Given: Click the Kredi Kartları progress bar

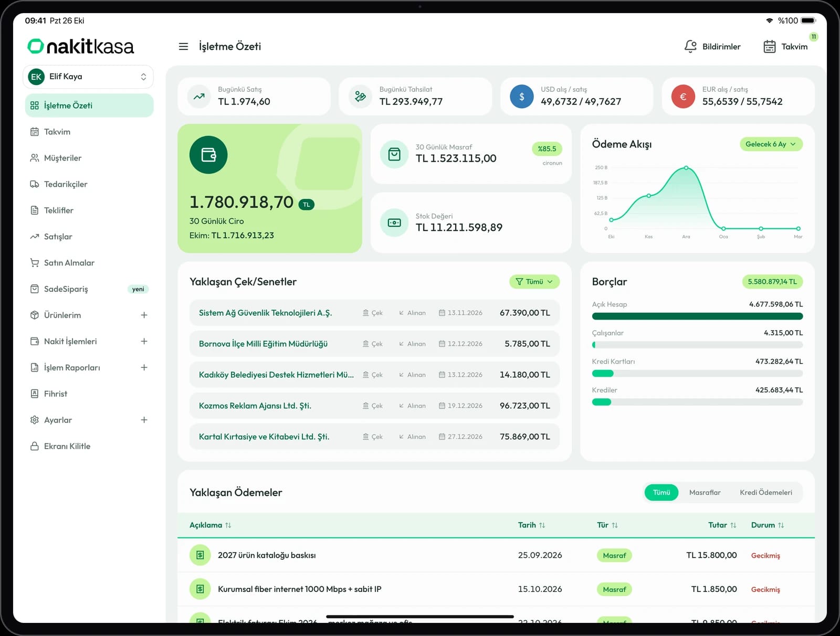Looking at the screenshot, I should [697, 374].
